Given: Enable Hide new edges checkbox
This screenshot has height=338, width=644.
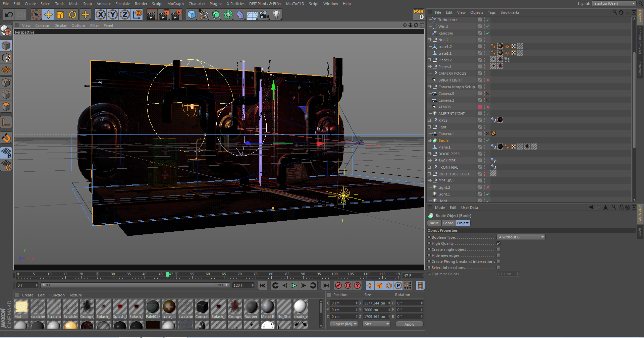Looking at the screenshot, I should pos(498,256).
